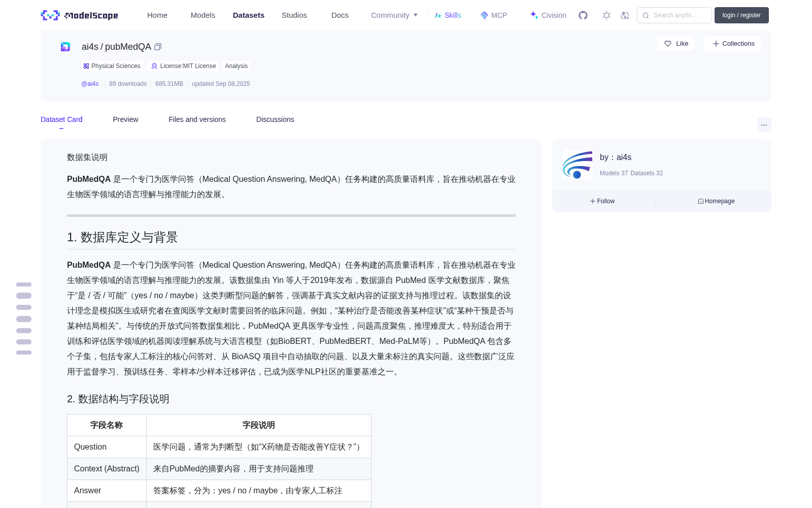Click the License:MIT License tag
Viewport: 812px width, 508px height.
184,66
